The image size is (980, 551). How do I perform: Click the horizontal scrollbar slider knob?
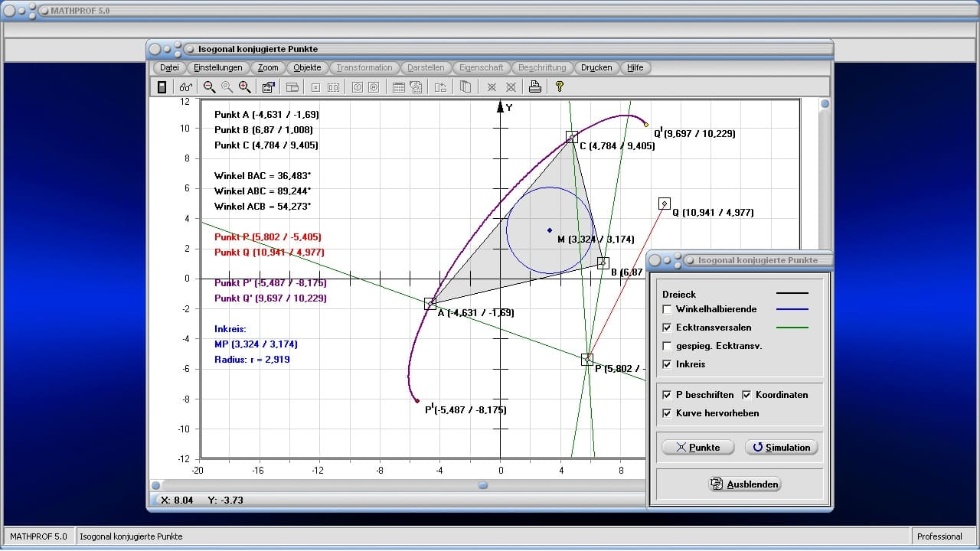pos(483,485)
